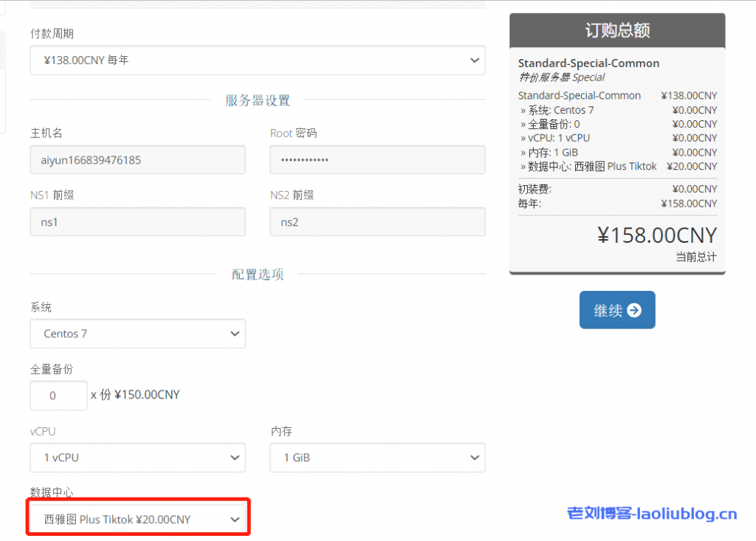Viewport: 756px width, 541px height.
Task: Click the 服务器设置 section heading
Action: (257, 100)
